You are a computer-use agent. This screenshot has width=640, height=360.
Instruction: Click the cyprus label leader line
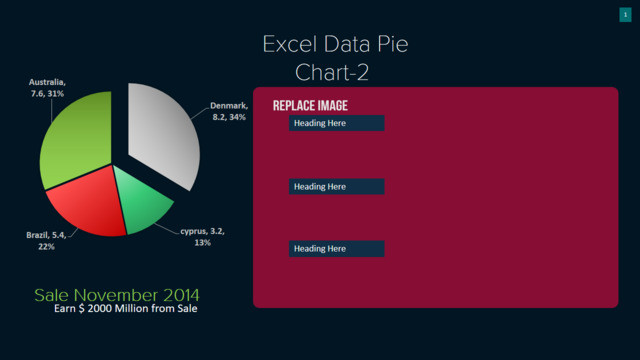[167, 229]
